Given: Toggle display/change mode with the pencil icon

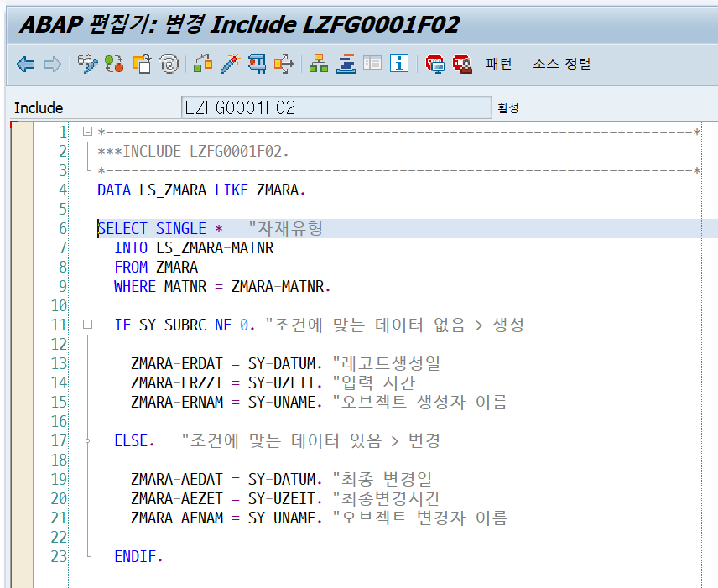Looking at the screenshot, I should pyautogui.click(x=86, y=63).
